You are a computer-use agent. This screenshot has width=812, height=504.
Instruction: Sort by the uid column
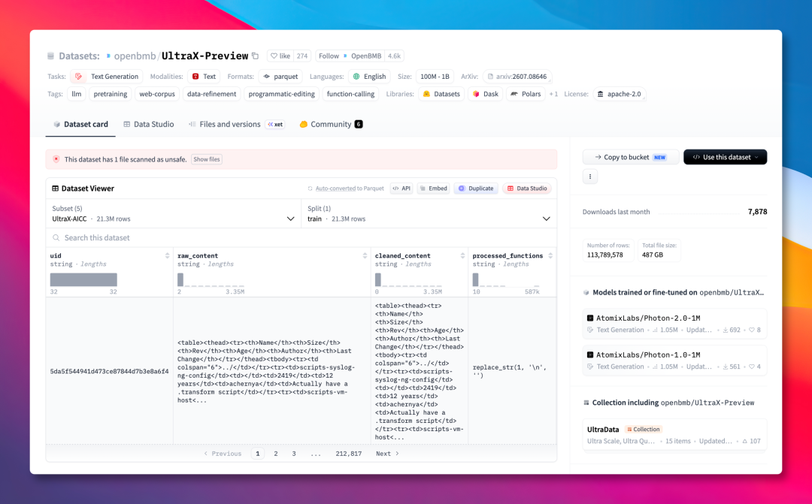(x=167, y=255)
